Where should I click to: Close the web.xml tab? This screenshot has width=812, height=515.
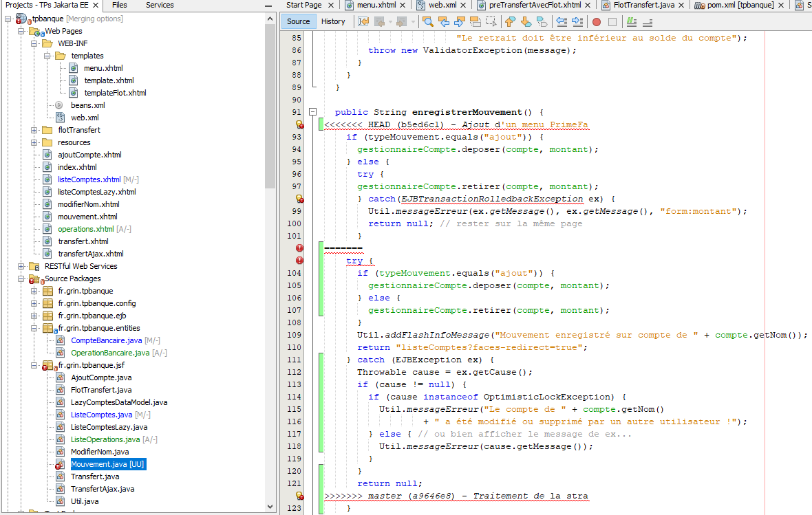463,6
